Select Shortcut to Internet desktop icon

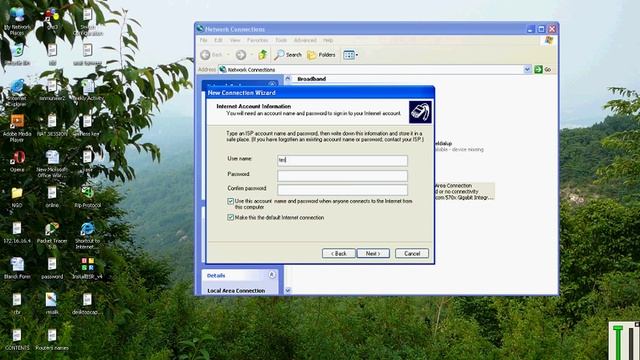pyautogui.click(x=87, y=236)
